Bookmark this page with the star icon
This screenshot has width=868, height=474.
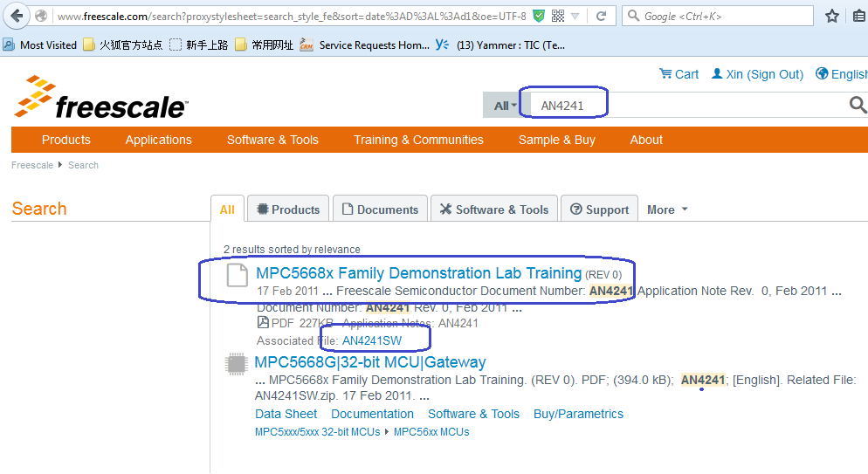click(x=832, y=16)
